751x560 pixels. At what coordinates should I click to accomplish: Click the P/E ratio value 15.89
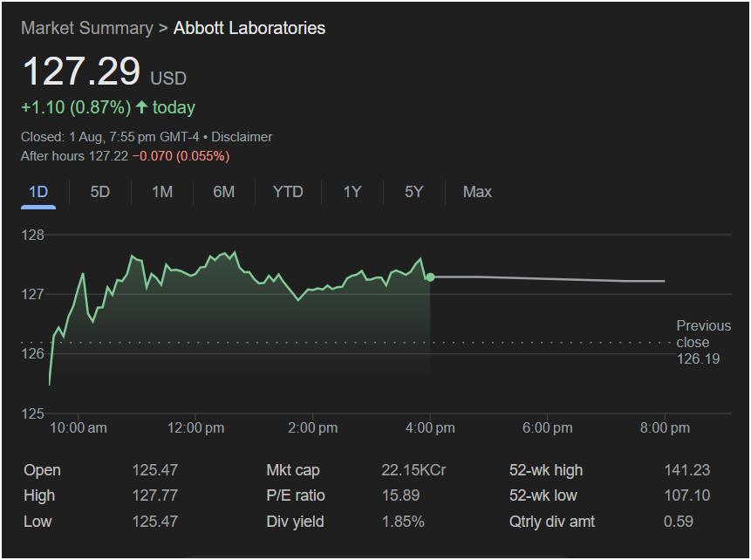[400, 495]
